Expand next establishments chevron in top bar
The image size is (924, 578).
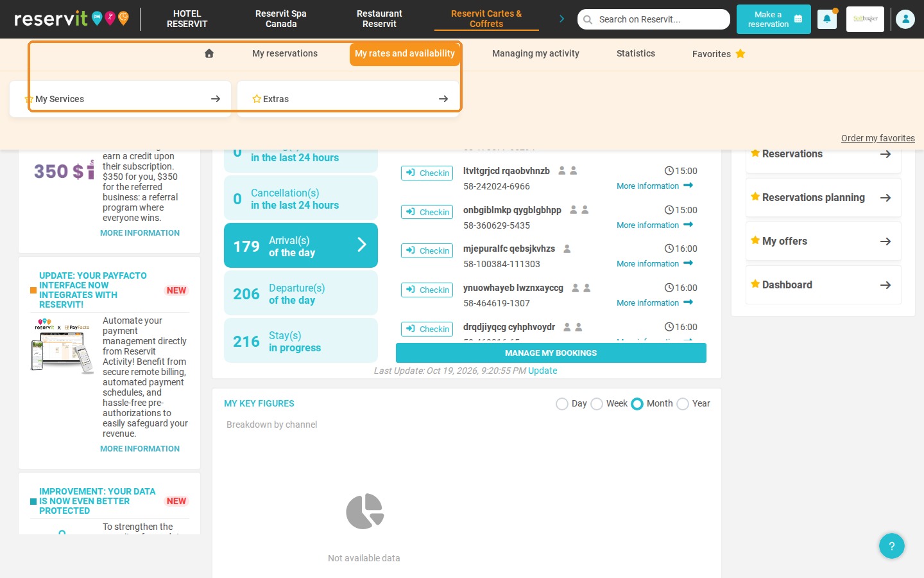click(562, 19)
